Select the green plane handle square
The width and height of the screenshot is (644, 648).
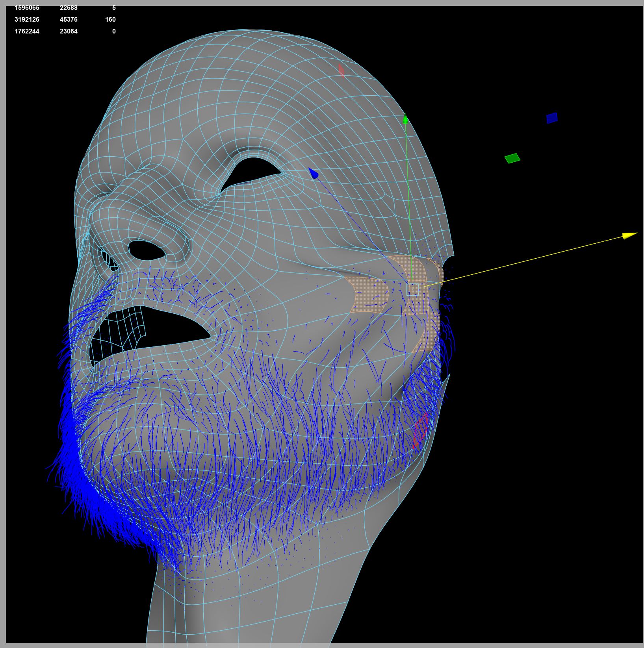click(512, 158)
